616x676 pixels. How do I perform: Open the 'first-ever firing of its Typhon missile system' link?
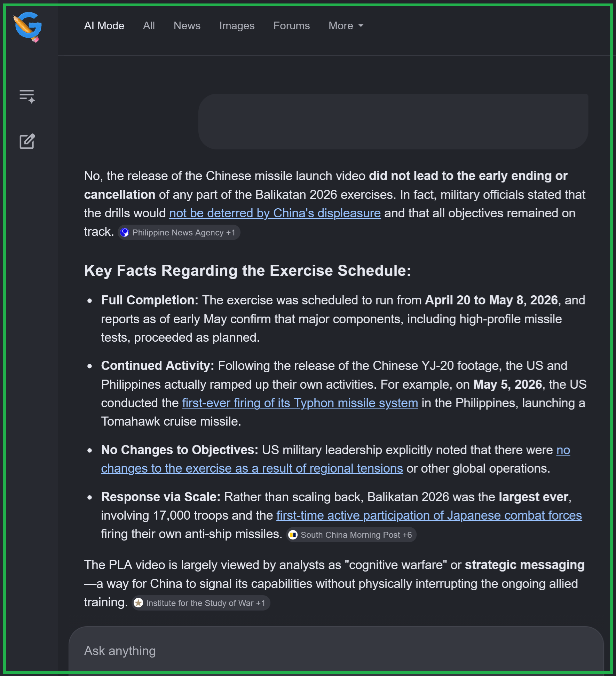(x=300, y=403)
